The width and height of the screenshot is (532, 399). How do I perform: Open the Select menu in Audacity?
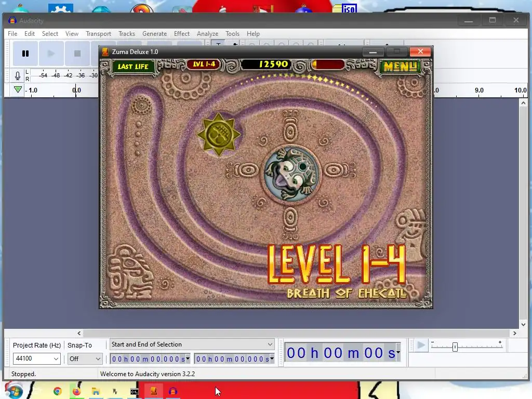coord(50,34)
